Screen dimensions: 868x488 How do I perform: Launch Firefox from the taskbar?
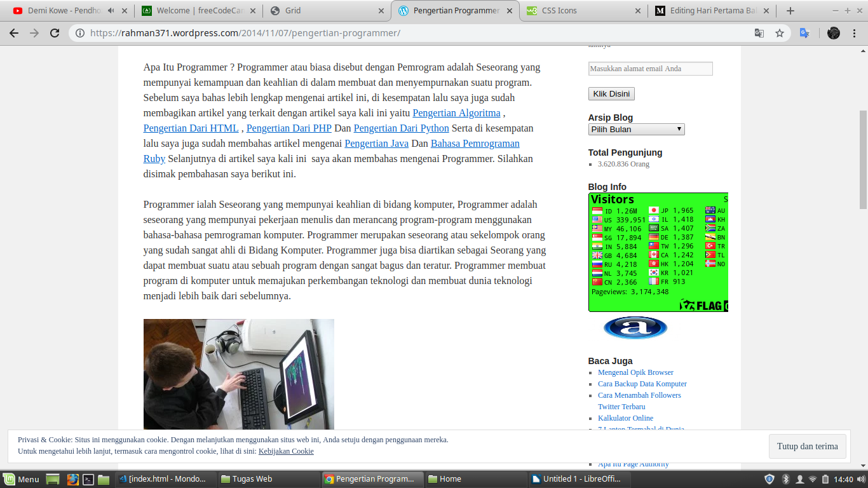pyautogui.click(x=72, y=479)
